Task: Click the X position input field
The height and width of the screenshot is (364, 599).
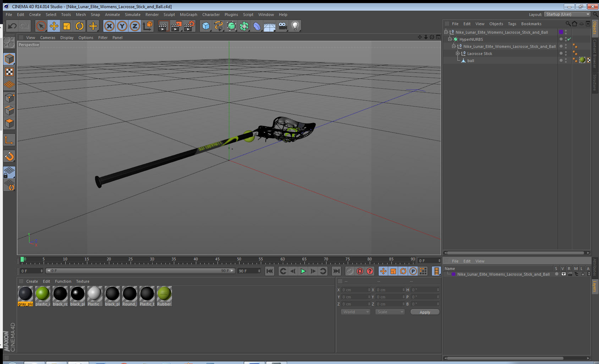Action: (356, 290)
